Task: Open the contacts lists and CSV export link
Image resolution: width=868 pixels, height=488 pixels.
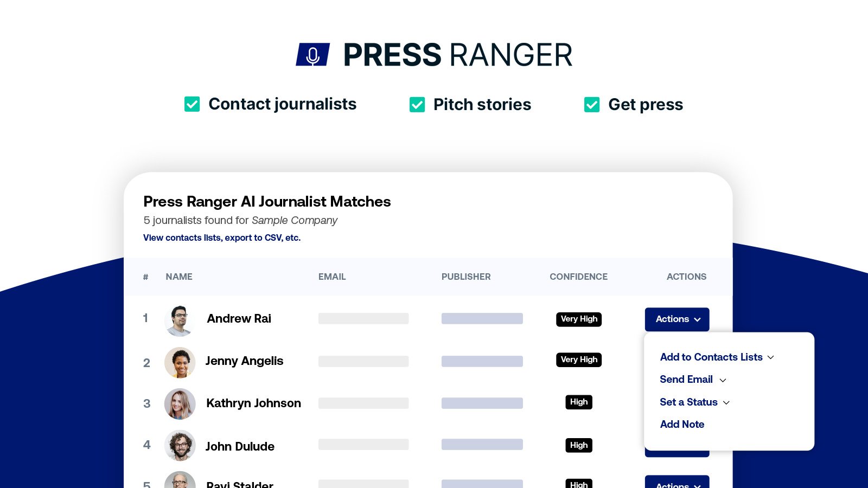Action: point(222,237)
